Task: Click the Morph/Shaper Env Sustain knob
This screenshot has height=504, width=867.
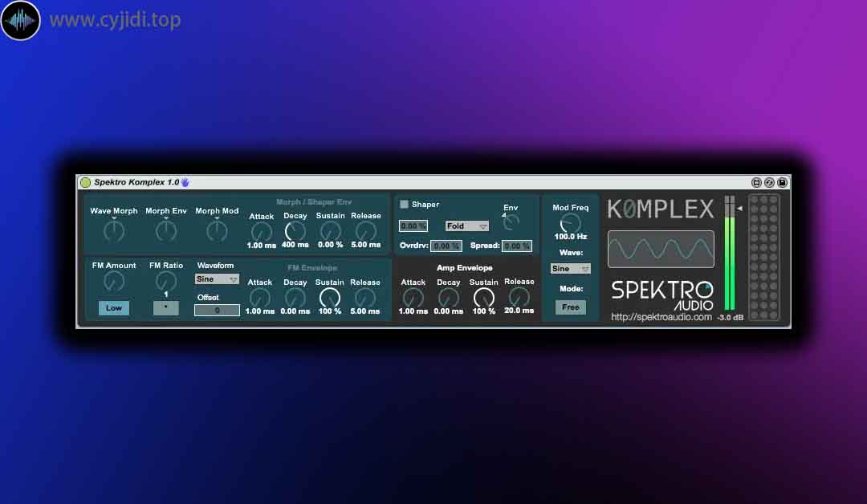Action: [330, 231]
